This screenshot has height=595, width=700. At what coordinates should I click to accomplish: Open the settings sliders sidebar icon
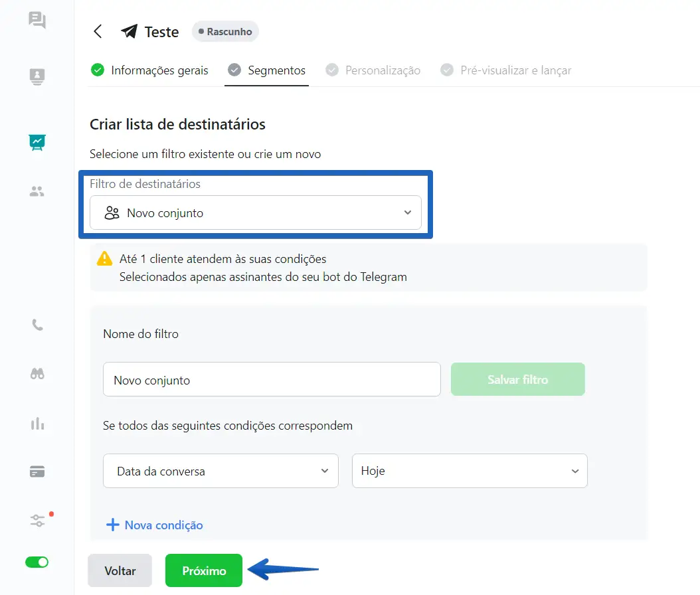[x=38, y=520]
